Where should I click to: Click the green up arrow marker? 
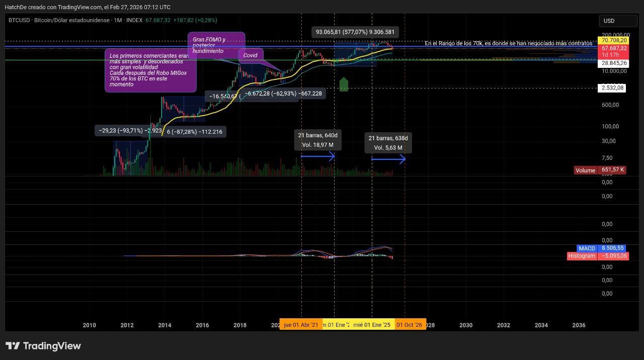click(x=344, y=84)
